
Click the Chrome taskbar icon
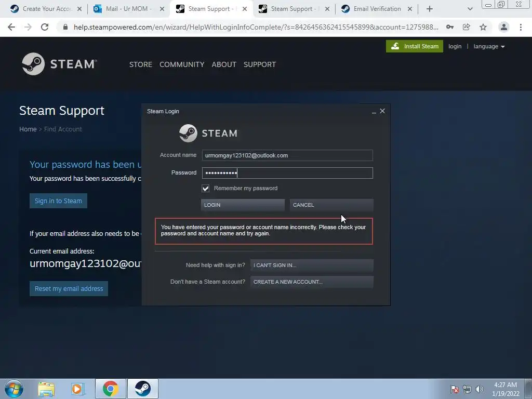point(110,389)
